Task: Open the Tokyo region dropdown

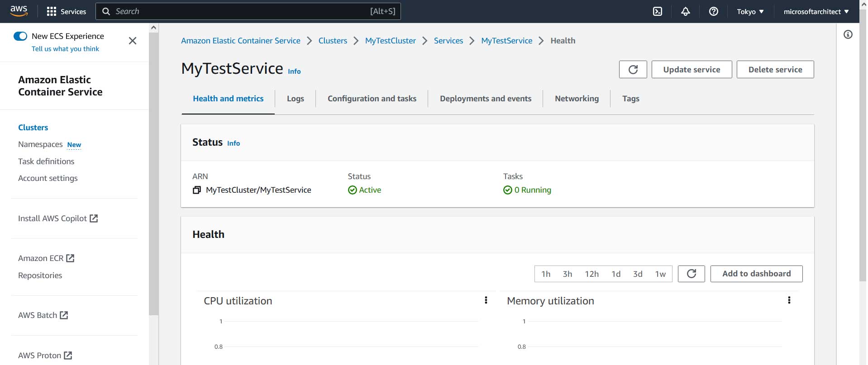Action: click(750, 12)
